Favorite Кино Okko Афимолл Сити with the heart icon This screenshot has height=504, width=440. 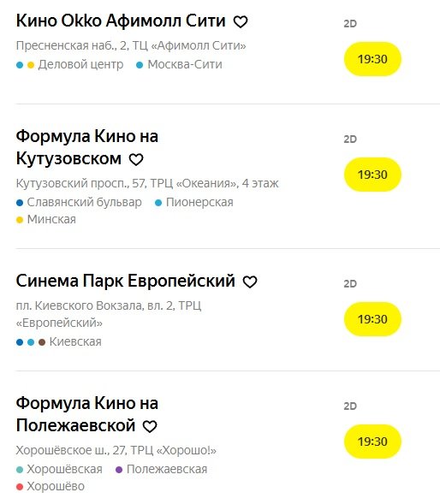point(241,22)
